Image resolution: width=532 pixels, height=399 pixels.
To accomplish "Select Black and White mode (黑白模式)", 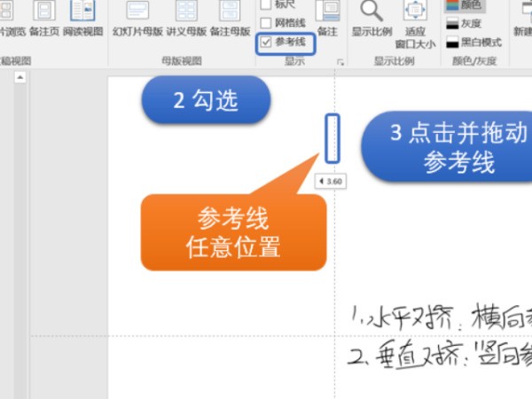I will pyautogui.click(x=473, y=43).
